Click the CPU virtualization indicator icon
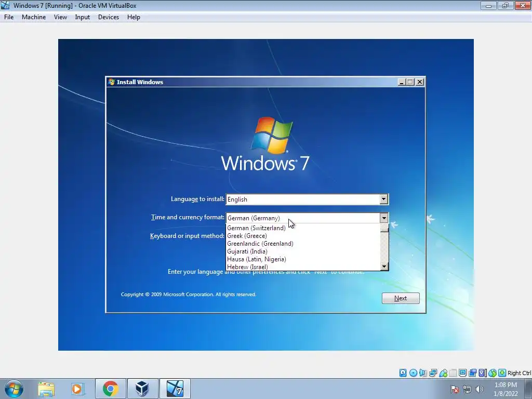Viewport: 532px width, 399px height. [482, 373]
